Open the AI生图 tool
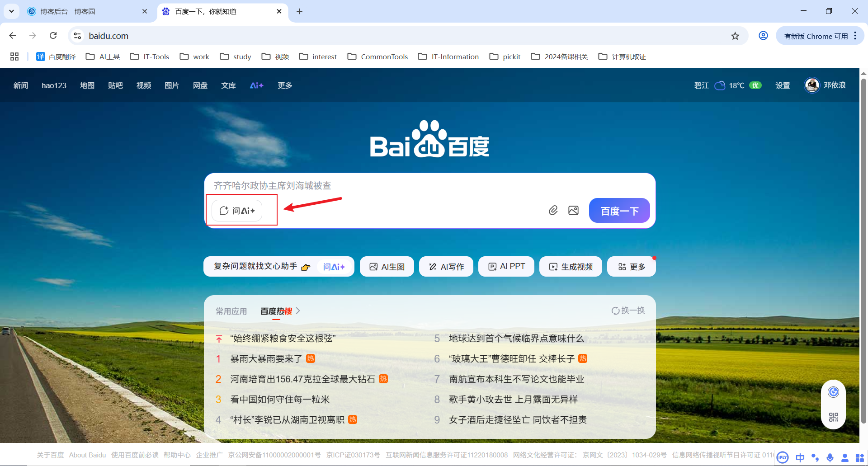868x466 pixels. coord(387,267)
